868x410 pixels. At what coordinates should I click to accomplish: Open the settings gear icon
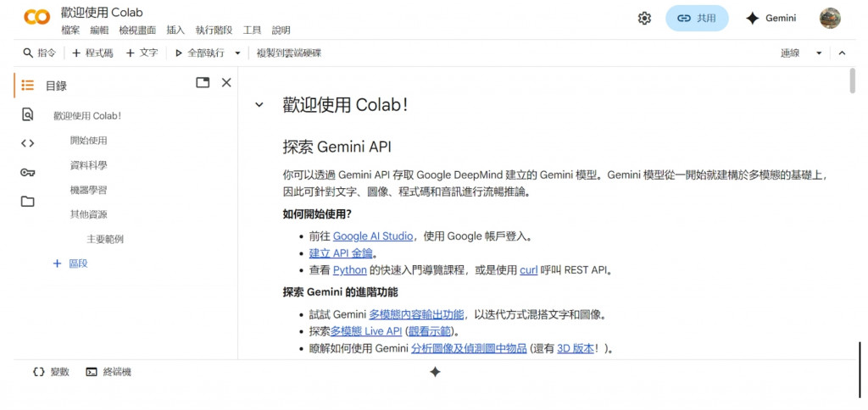pos(644,19)
